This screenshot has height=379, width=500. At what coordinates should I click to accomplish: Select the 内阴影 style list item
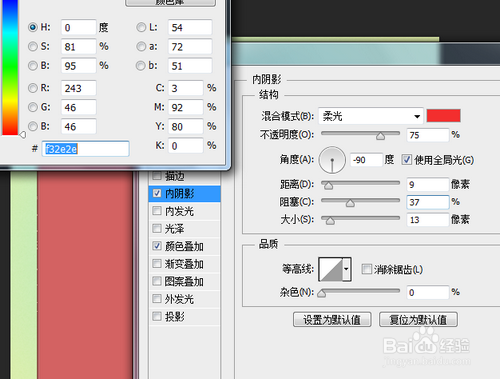[185, 194]
